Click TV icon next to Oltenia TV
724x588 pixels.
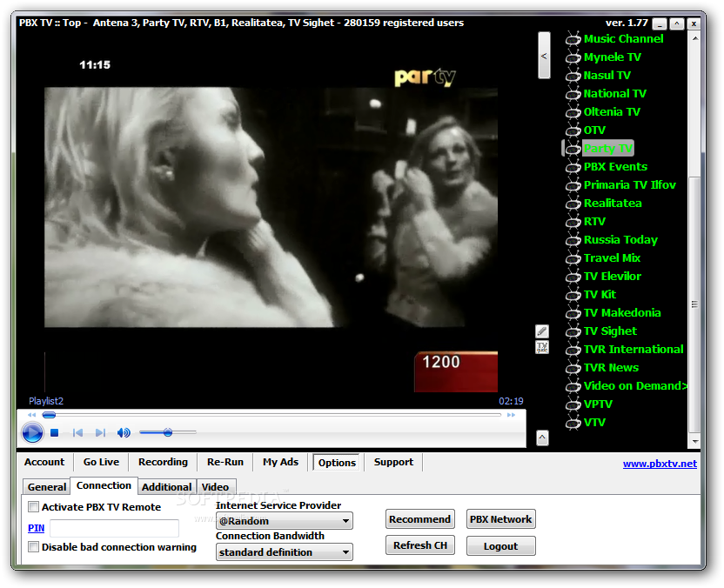point(573,112)
